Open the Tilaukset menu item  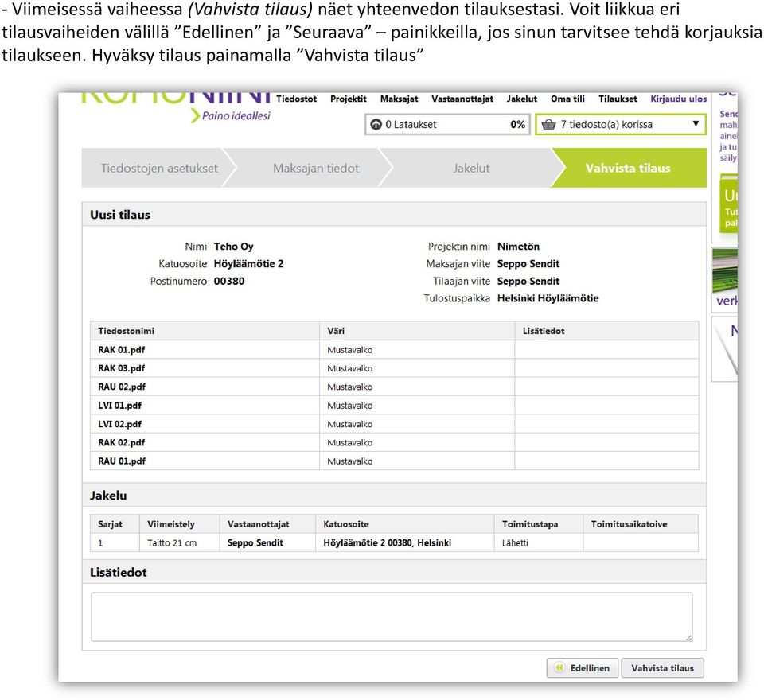click(618, 99)
